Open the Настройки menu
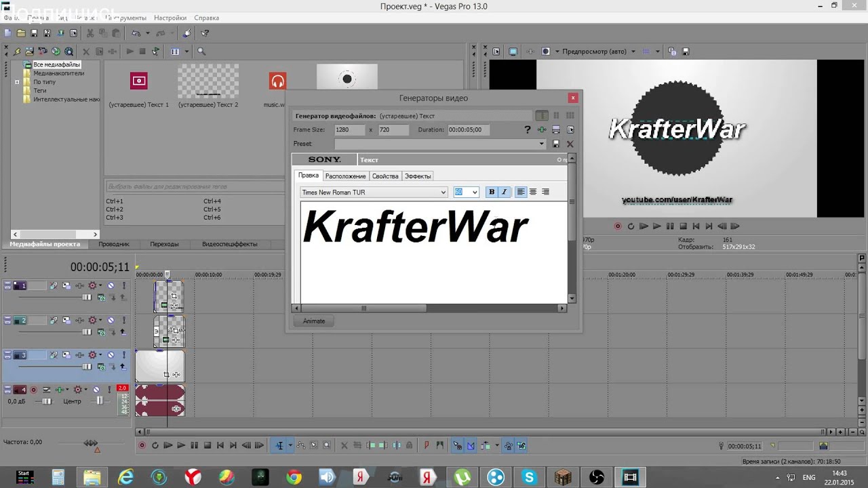 (x=170, y=18)
